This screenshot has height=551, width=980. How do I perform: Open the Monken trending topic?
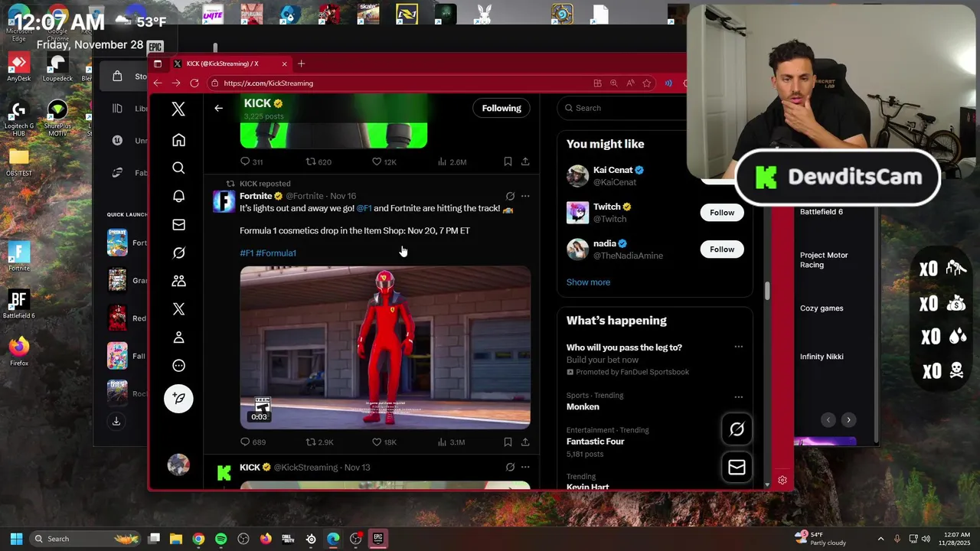pos(583,406)
